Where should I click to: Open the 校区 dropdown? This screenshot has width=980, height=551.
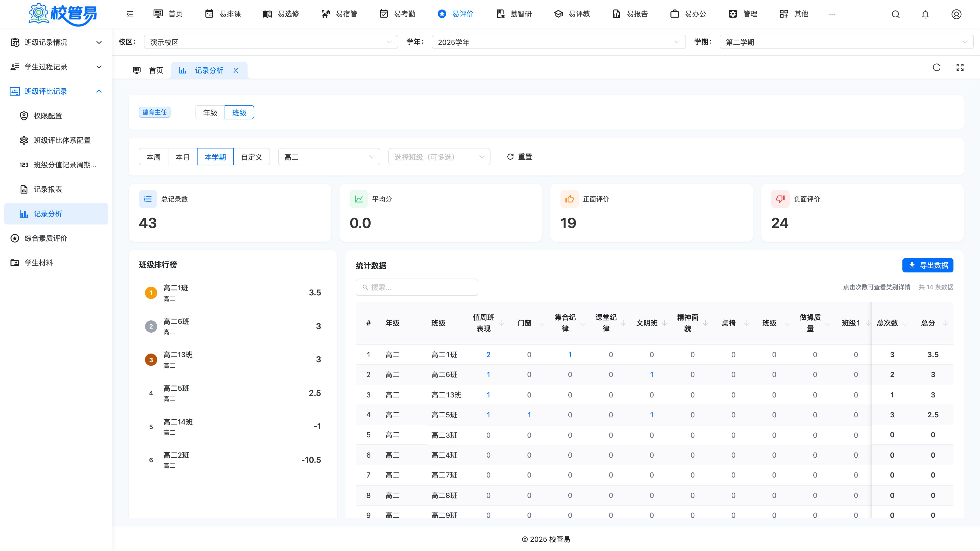pyautogui.click(x=271, y=42)
